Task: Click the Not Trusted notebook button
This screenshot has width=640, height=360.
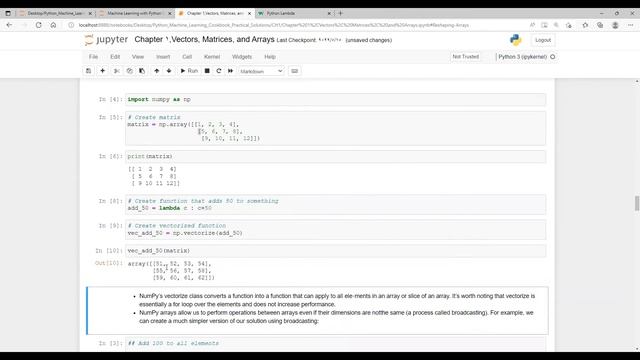Action: point(465,57)
